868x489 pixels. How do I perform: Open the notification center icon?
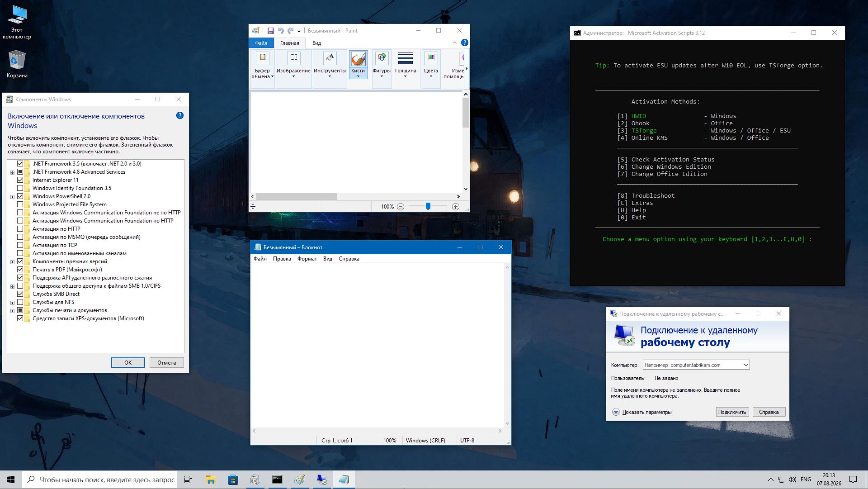tap(853, 480)
